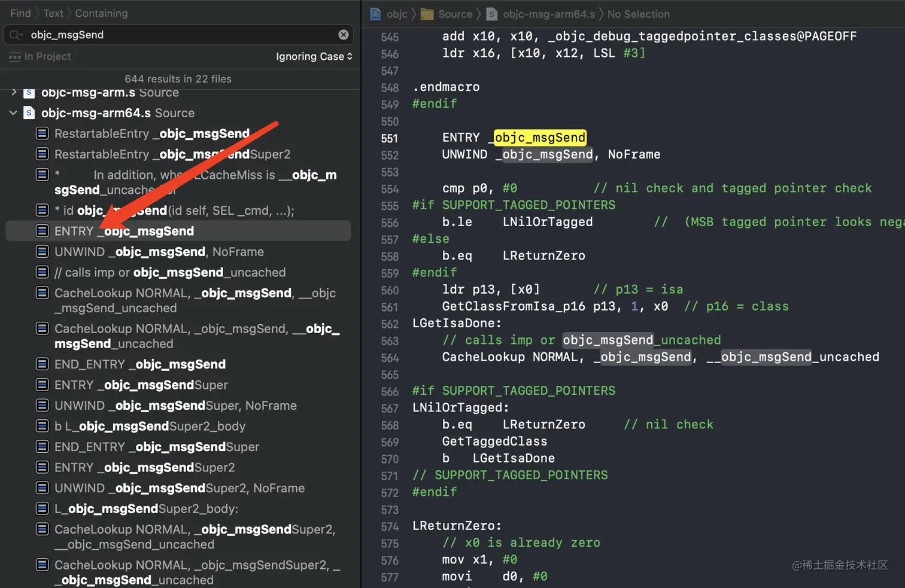Screen dimensions: 905x588
Task: Select Containing in search breadcrumb
Action: tap(101, 13)
